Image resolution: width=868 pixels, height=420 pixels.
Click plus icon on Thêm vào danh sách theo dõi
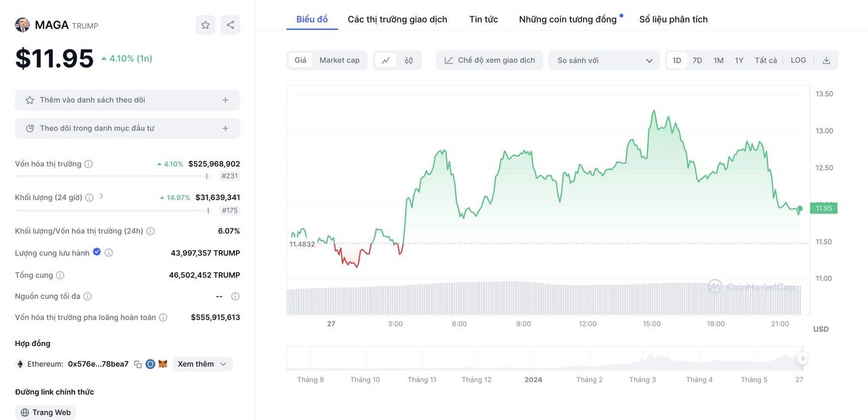point(225,100)
